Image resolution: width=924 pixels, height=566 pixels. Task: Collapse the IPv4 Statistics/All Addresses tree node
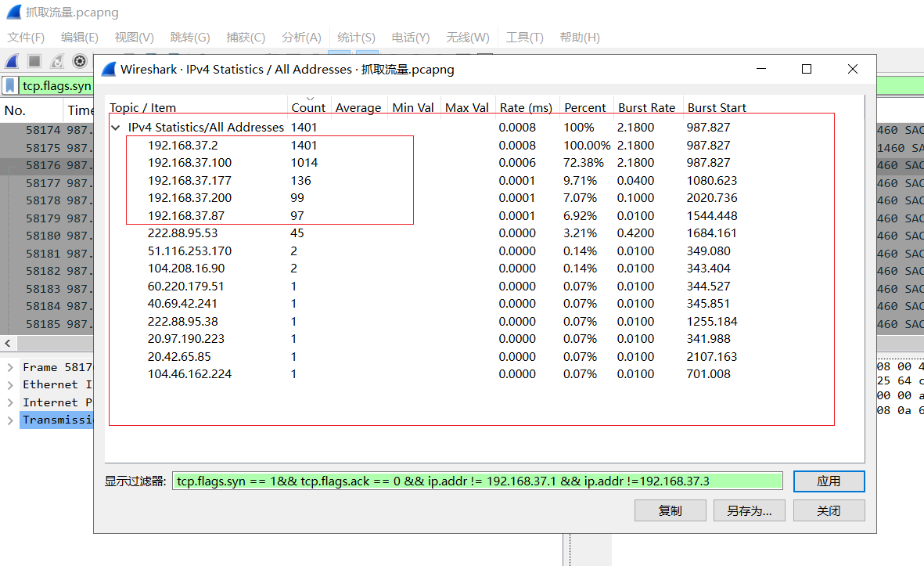(116, 128)
